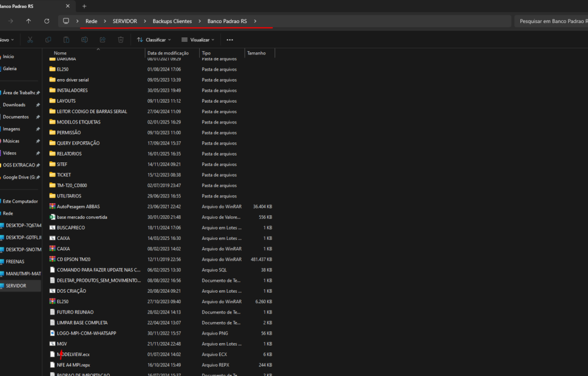
Task: Click the Cut scissors icon
Action: 30,40
